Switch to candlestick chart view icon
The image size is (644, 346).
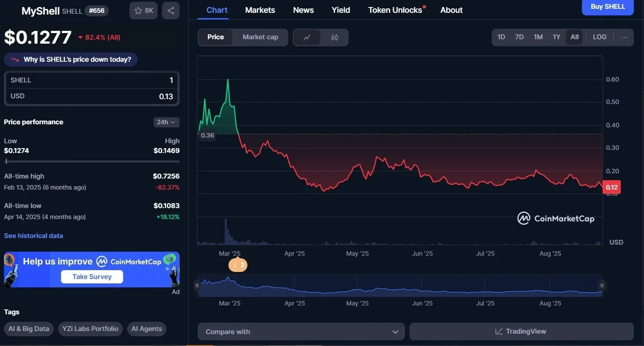click(x=335, y=37)
